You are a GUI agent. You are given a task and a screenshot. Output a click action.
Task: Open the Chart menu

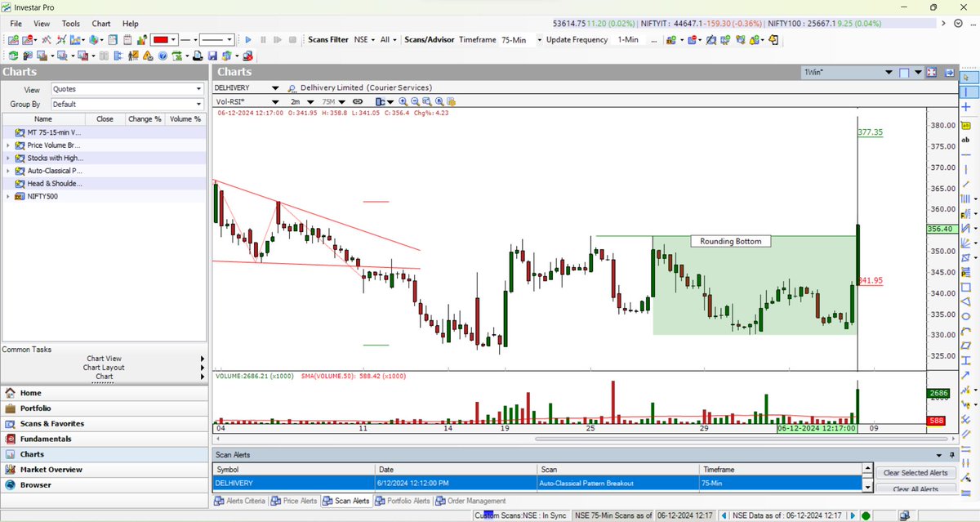(x=101, y=24)
